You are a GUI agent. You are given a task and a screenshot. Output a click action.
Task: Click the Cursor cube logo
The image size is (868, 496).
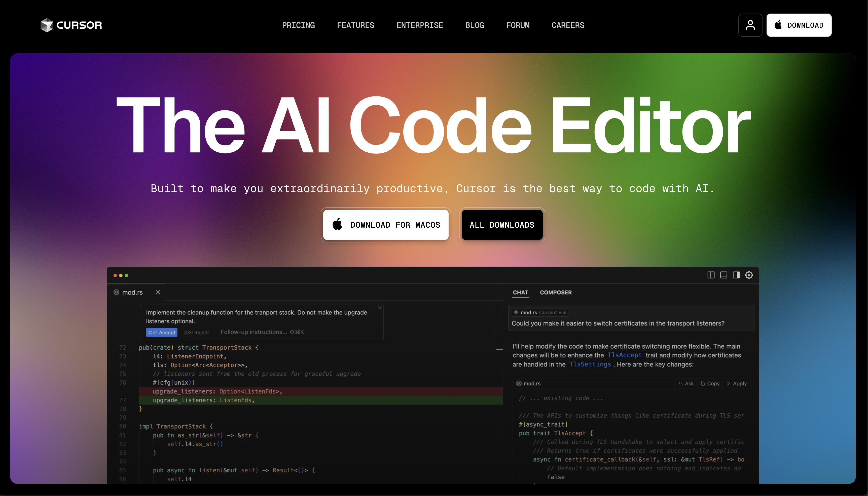[x=47, y=25]
